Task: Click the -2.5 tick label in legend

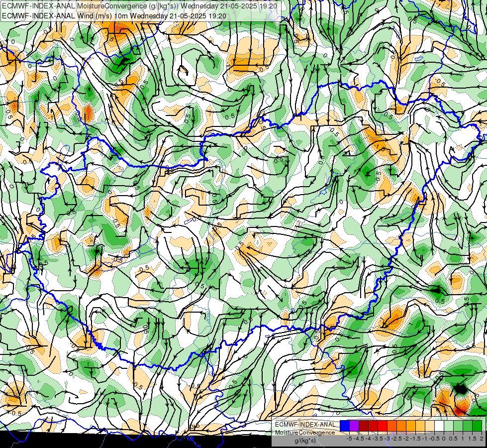Action: [x=396, y=439]
